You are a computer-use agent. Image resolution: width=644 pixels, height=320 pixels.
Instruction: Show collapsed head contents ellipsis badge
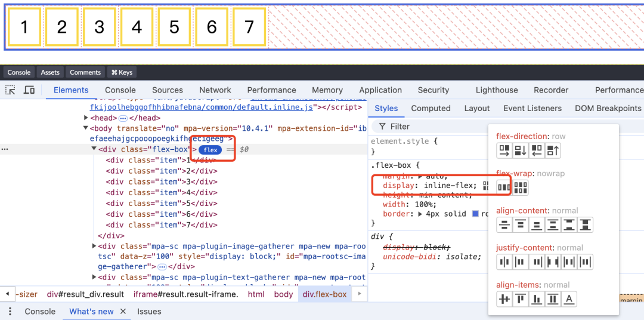123,118
